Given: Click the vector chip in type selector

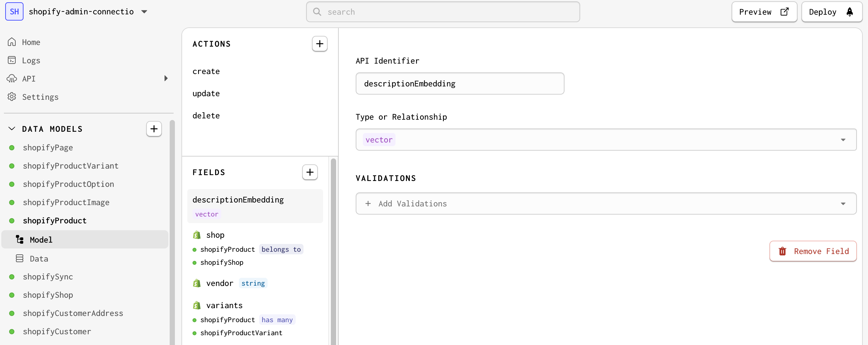Looking at the screenshot, I should point(379,140).
